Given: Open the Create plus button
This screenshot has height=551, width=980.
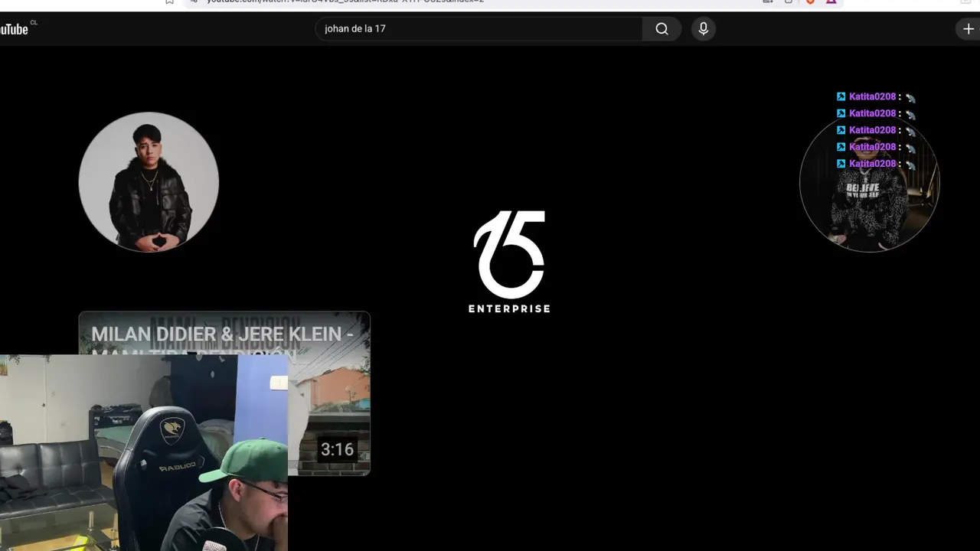Looking at the screenshot, I should tap(969, 29).
